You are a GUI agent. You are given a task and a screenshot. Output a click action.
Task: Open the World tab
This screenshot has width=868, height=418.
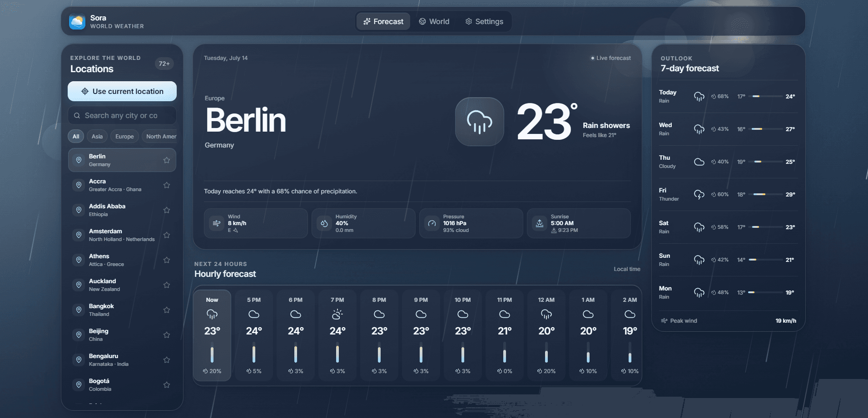[x=434, y=21]
